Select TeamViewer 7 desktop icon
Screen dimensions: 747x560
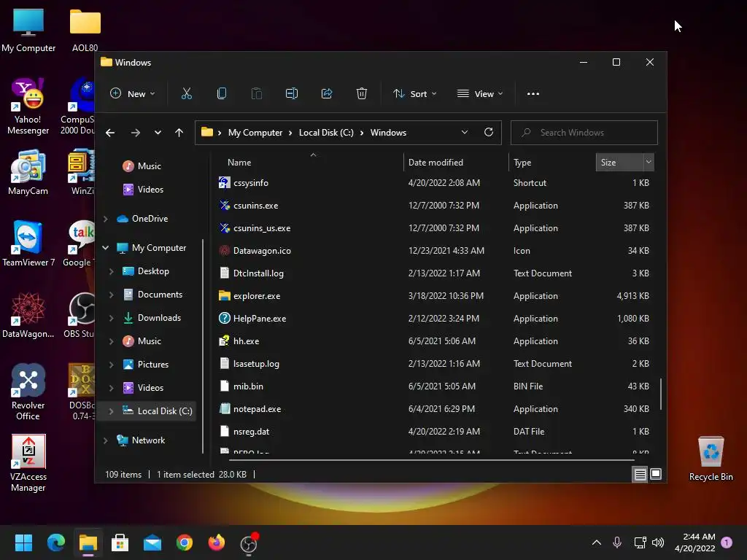point(28,244)
